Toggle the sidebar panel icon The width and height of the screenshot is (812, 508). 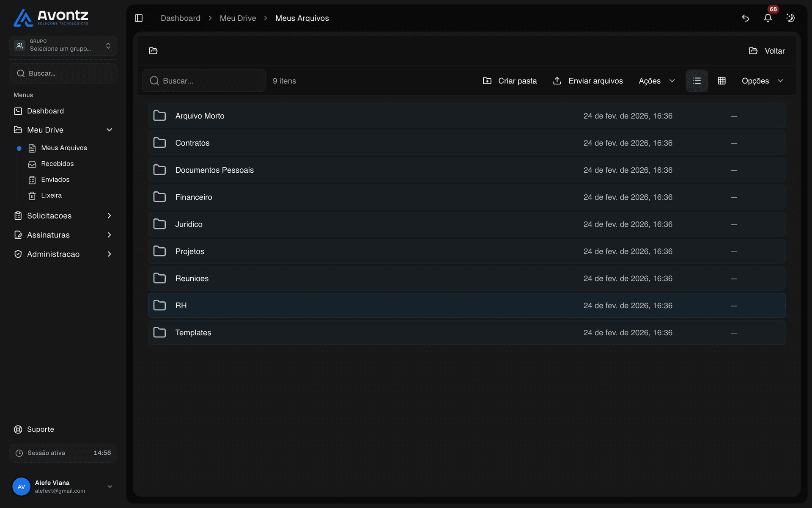[139, 18]
